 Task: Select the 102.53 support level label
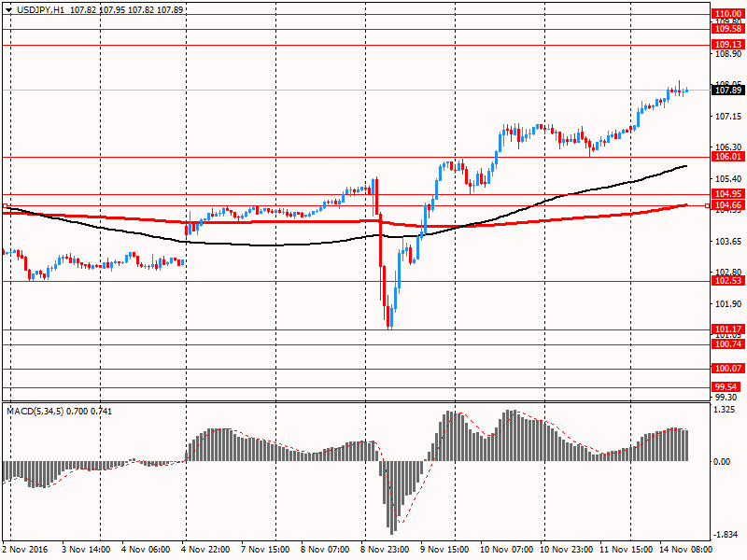(728, 281)
